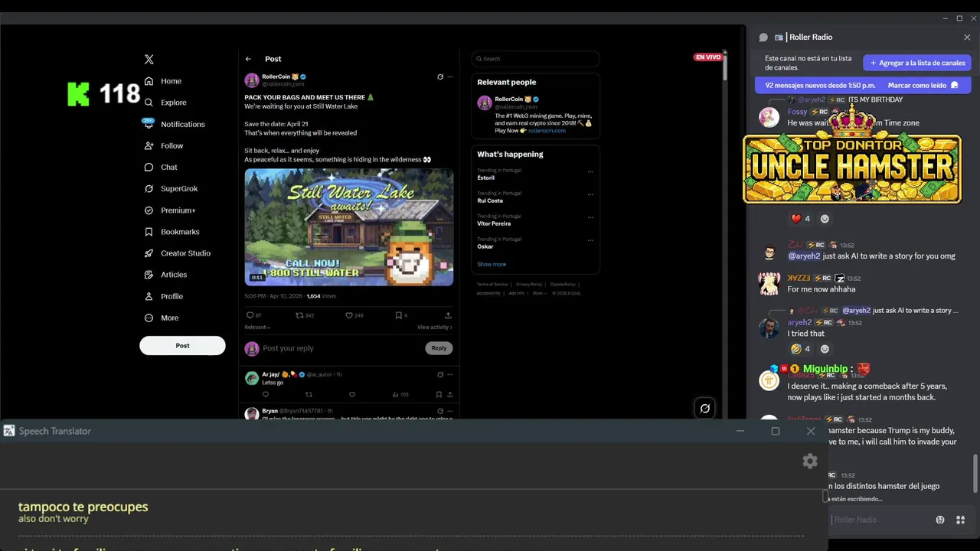The width and height of the screenshot is (980, 551).
Task: Open rollercoin.com link in Relevant people
Action: (547, 131)
